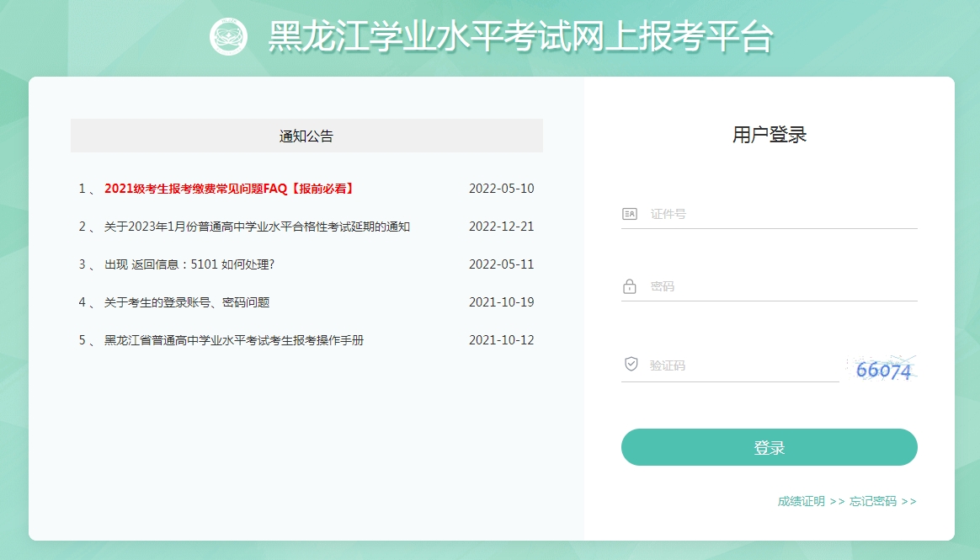
Task: Click the 用户登录 heading
Action: pyautogui.click(x=770, y=135)
